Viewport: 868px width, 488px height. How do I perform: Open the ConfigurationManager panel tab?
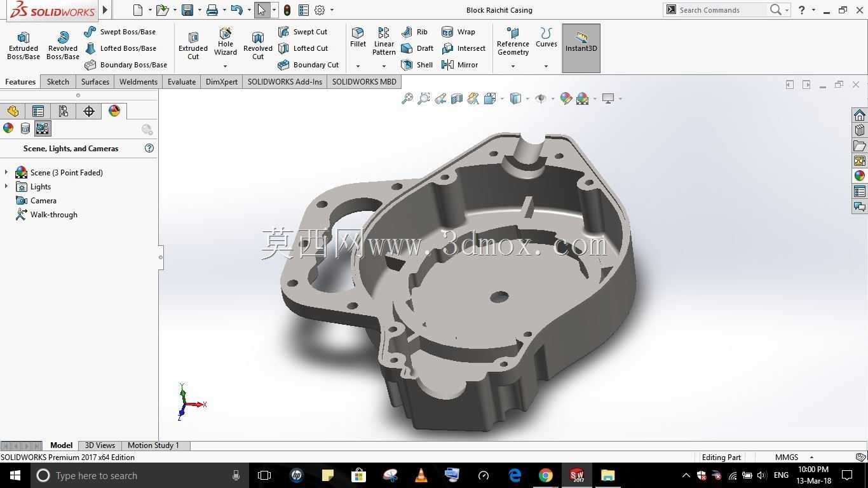coord(64,111)
